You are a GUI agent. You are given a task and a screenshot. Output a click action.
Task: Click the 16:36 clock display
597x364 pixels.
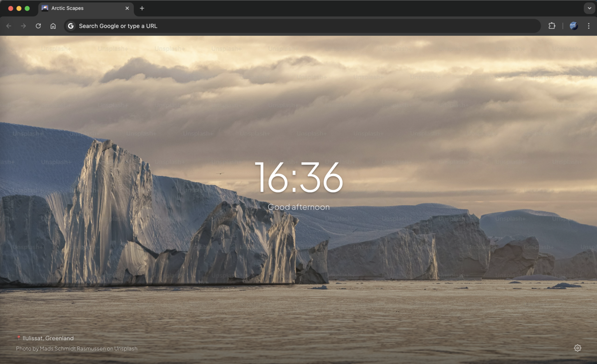pyautogui.click(x=298, y=177)
